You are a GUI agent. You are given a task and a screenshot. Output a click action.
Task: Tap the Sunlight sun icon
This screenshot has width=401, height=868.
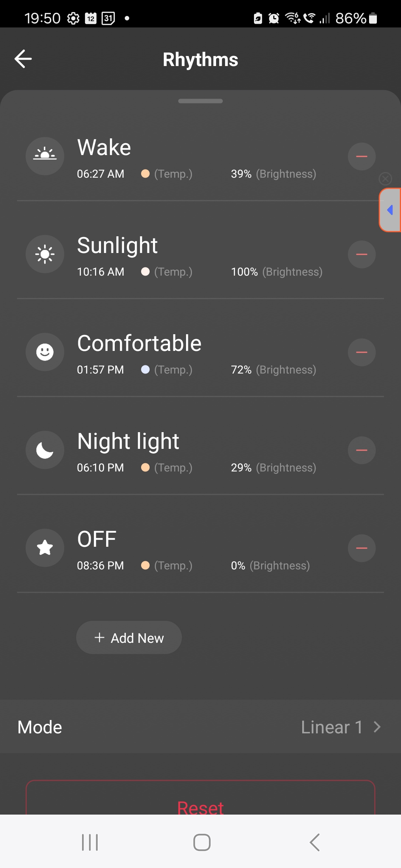(45, 254)
